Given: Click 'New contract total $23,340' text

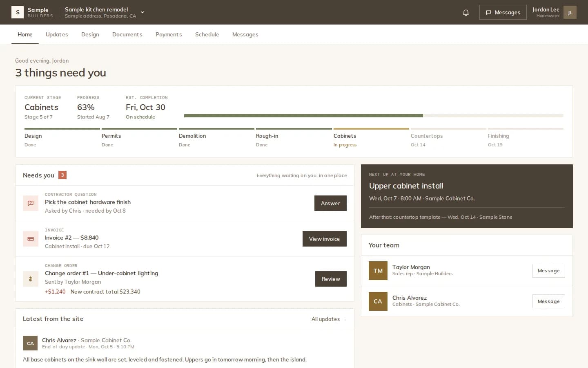Looking at the screenshot, I should (x=105, y=292).
